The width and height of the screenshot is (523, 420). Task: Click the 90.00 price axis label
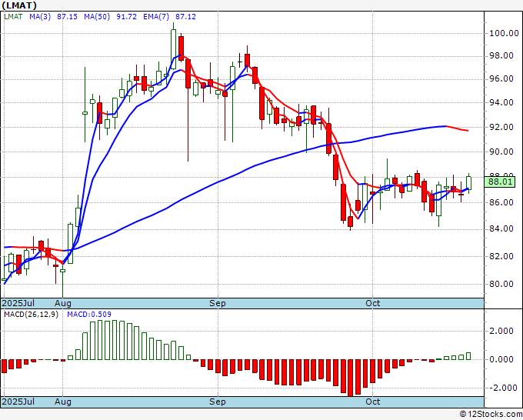coord(501,152)
